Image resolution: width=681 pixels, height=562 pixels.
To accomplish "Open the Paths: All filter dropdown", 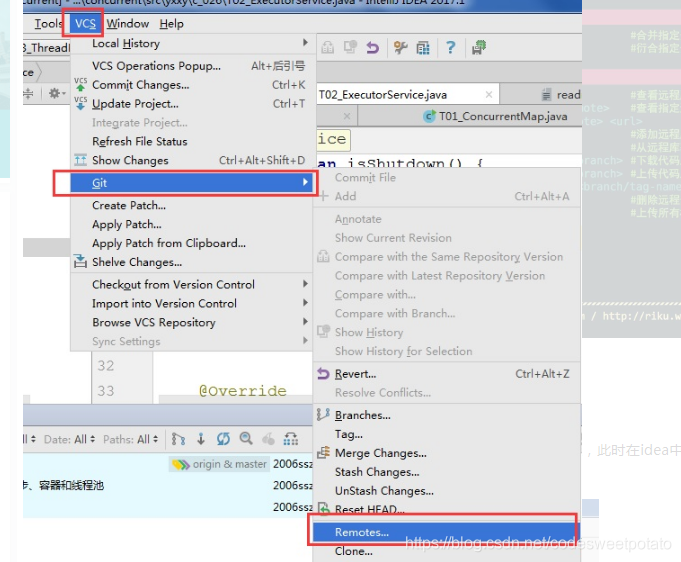I will [131, 440].
